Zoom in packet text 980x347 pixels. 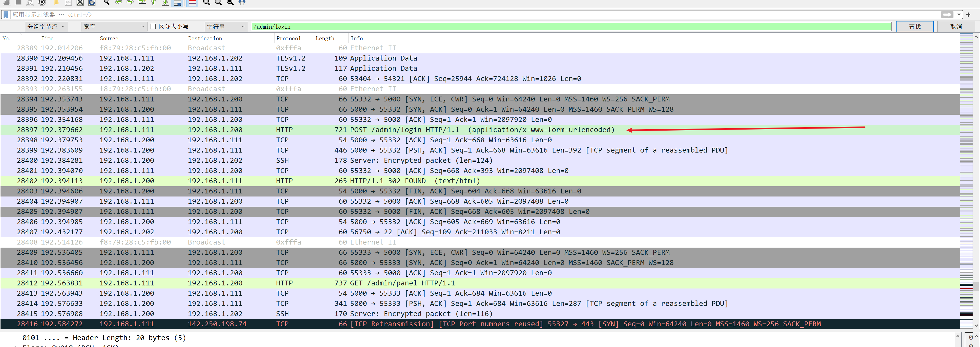(206, 2)
